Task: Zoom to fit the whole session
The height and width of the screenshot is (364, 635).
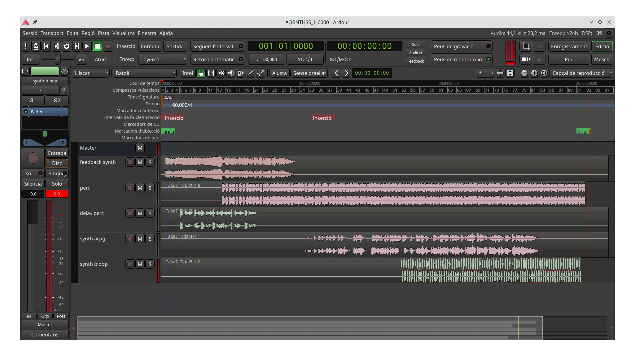Action: point(544,73)
